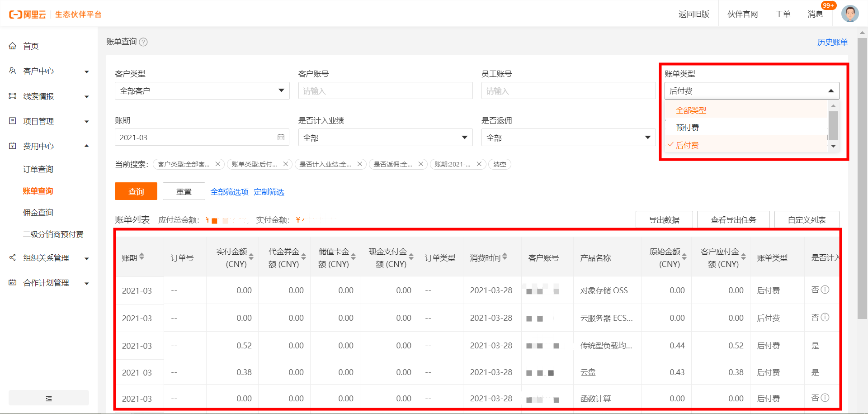
Task: Sort by 消费时间 column arrows
Action: pyautogui.click(x=505, y=257)
